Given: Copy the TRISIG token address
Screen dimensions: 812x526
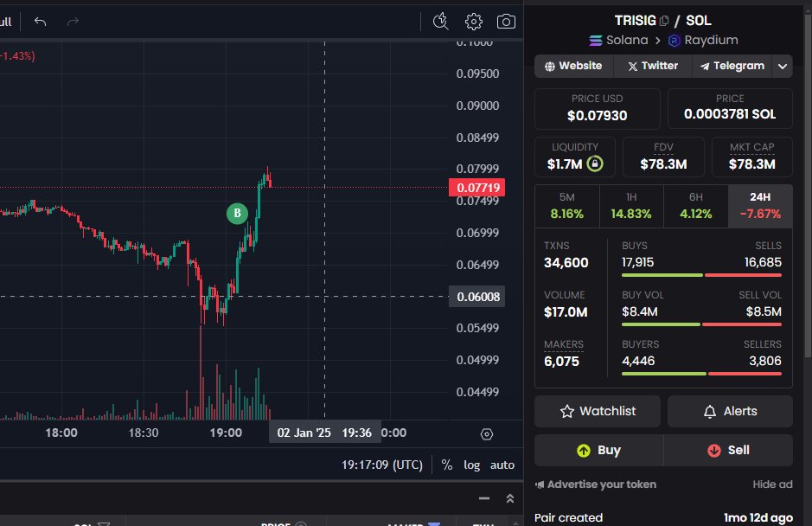Looking at the screenshot, I should (x=664, y=21).
